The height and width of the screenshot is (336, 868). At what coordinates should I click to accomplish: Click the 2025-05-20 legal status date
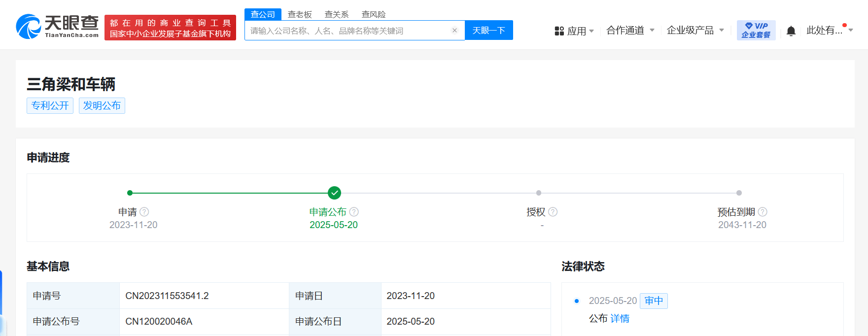tap(613, 301)
